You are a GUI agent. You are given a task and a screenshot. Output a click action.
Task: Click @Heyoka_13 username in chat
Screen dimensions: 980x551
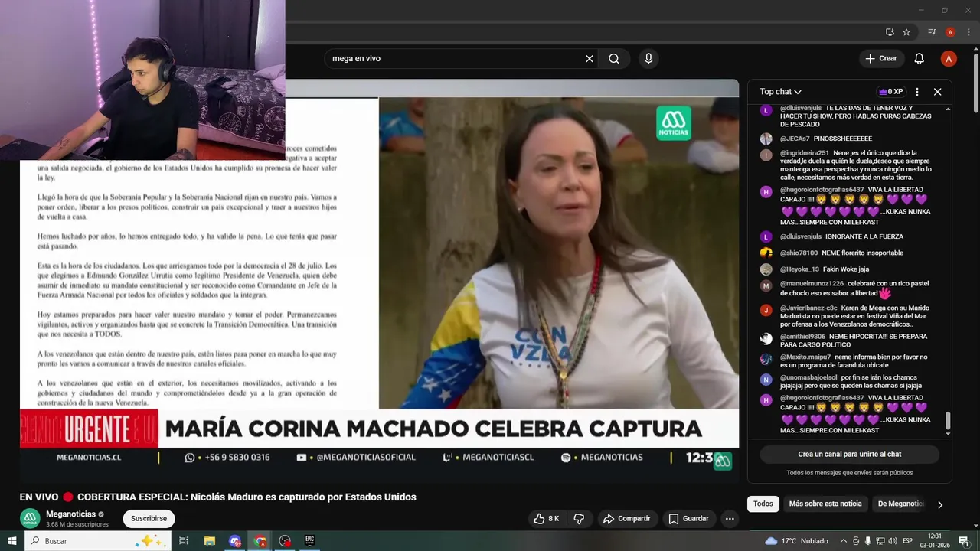[799, 269]
